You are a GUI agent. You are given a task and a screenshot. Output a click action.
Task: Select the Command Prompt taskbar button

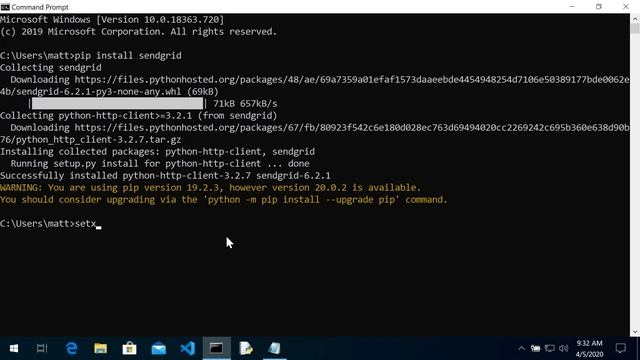216,348
